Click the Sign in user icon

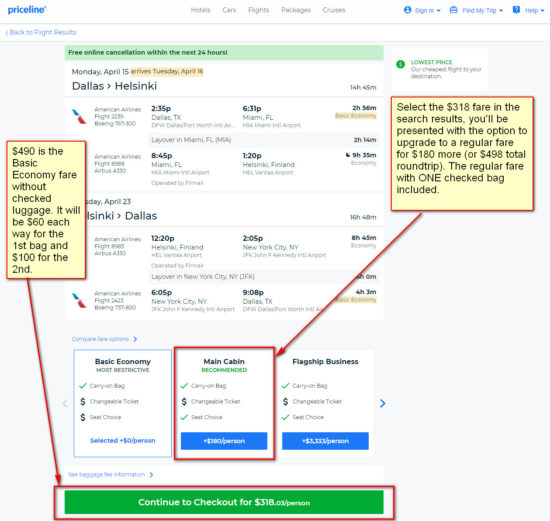tap(407, 10)
